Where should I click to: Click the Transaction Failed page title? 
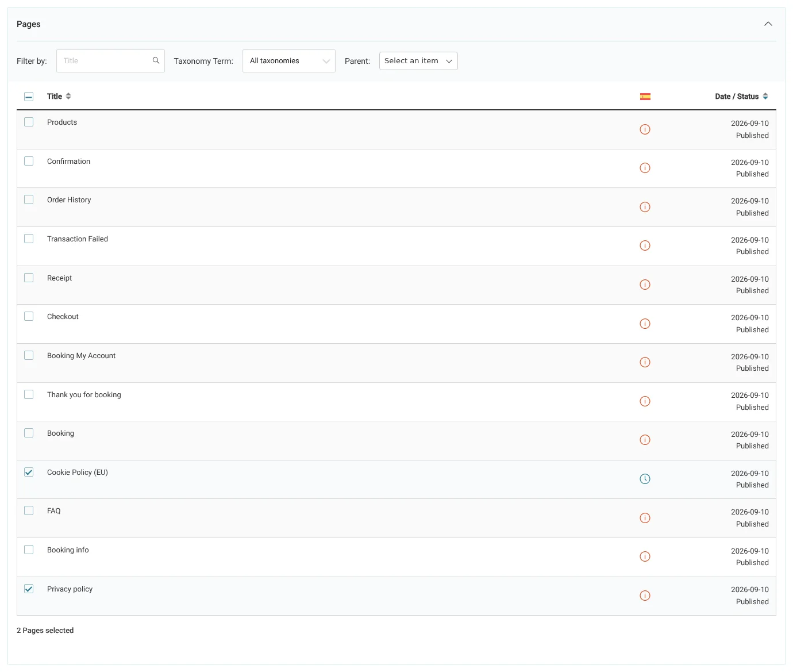(x=78, y=239)
